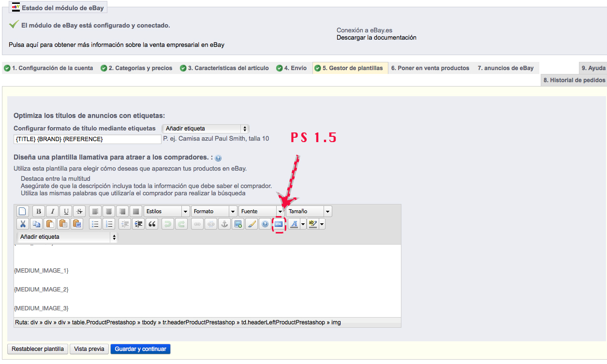Open tab 4. Envío
Image resolution: width=607 pixels, height=364 pixels.
(292, 68)
